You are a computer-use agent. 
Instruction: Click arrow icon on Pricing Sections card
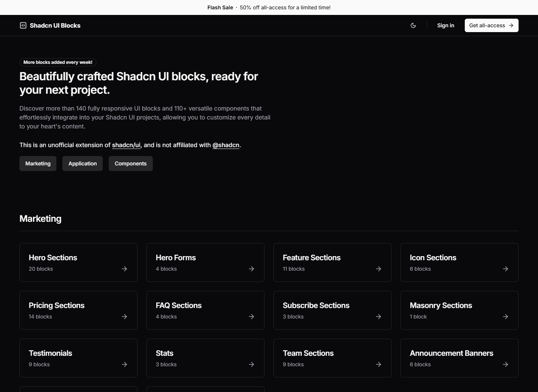[124, 317]
